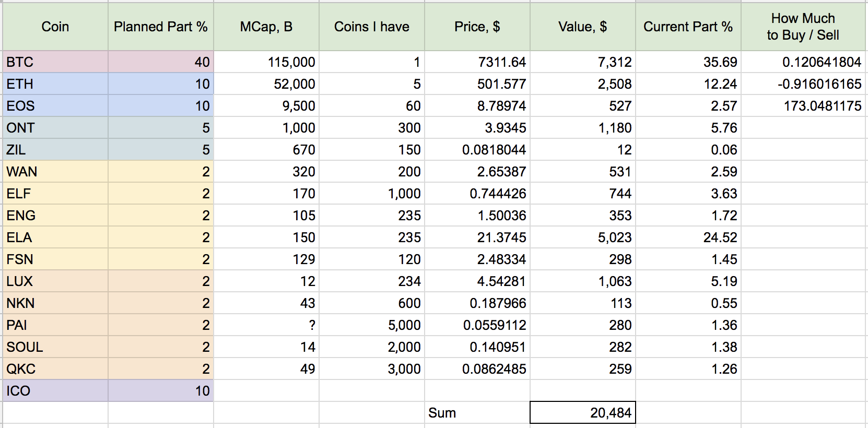Screen dimensions: 868x428
Task: Select How Much to Buy / Sell header
Action: (x=803, y=27)
